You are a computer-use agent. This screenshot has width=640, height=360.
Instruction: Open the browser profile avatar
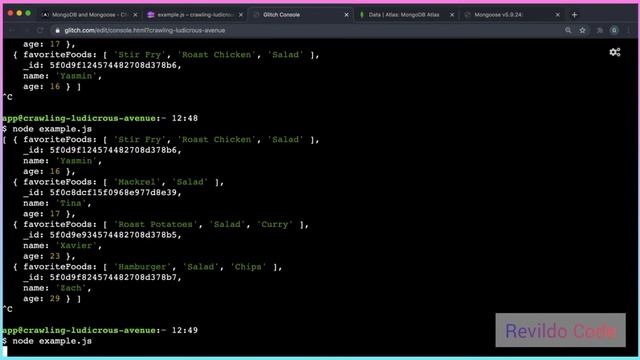pos(614,30)
